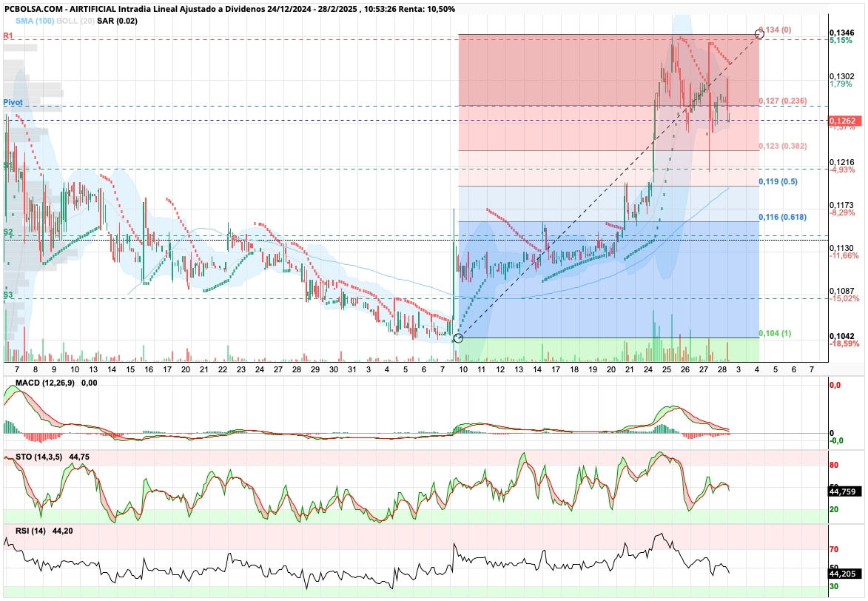The height and width of the screenshot is (601, 868).
Task: Click the STO (14,3,5) panel label
Action: 38,457
